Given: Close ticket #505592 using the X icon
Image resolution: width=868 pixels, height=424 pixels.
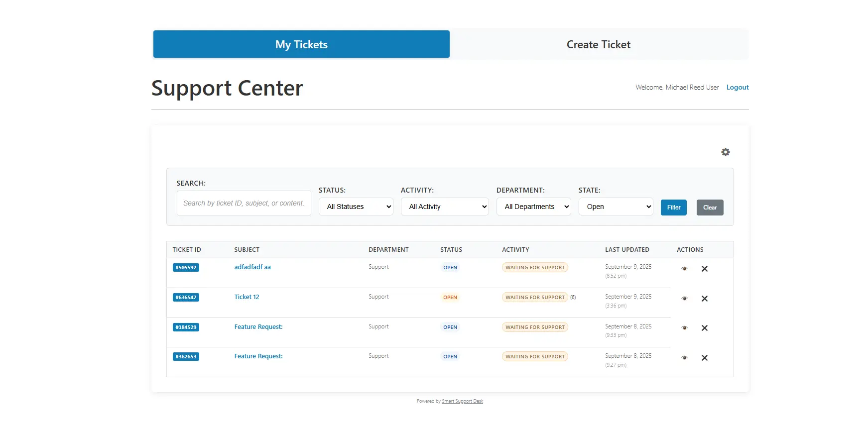Looking at the screenshot, I should (x=705, y=269).
